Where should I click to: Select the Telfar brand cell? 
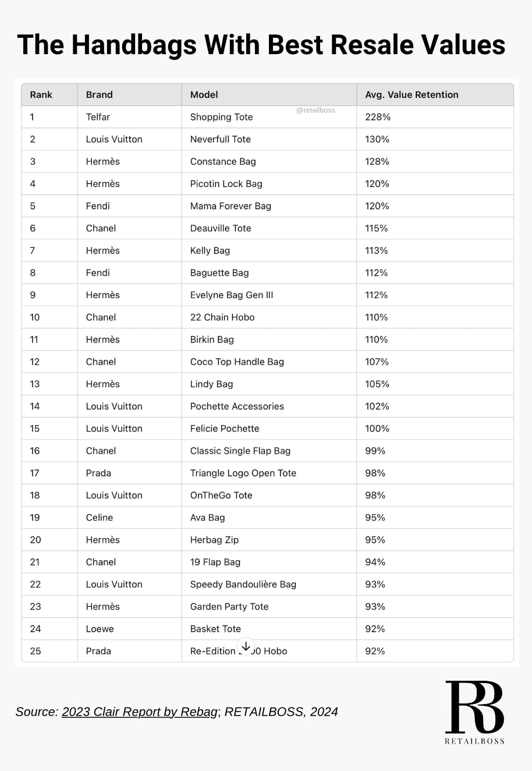tap(130, 117)
